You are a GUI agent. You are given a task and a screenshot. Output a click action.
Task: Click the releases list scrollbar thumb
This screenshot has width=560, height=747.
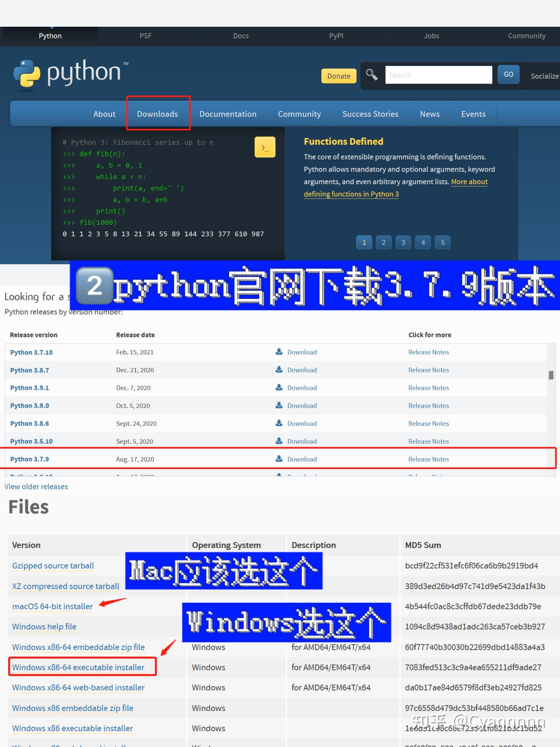click(x=551, y=375)
